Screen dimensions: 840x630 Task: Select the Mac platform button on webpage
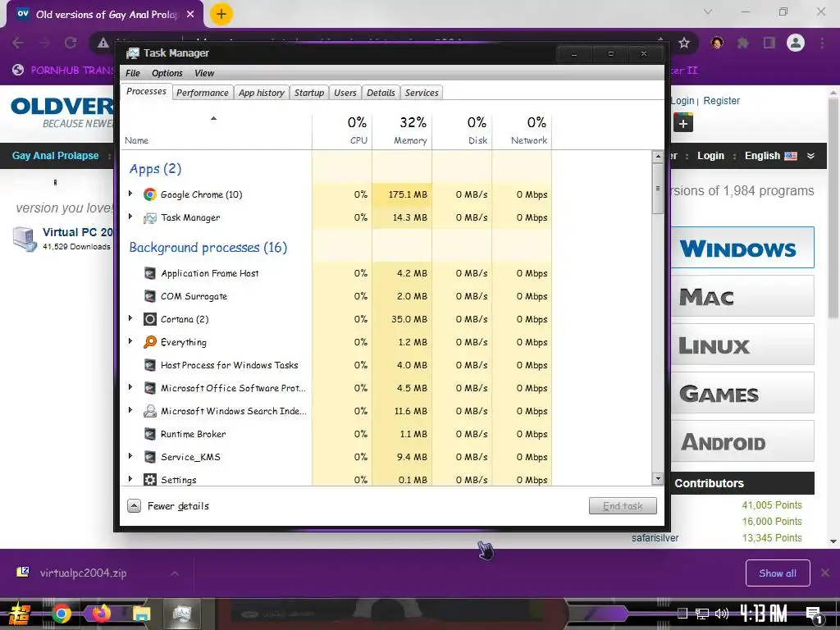pos(742,295)
